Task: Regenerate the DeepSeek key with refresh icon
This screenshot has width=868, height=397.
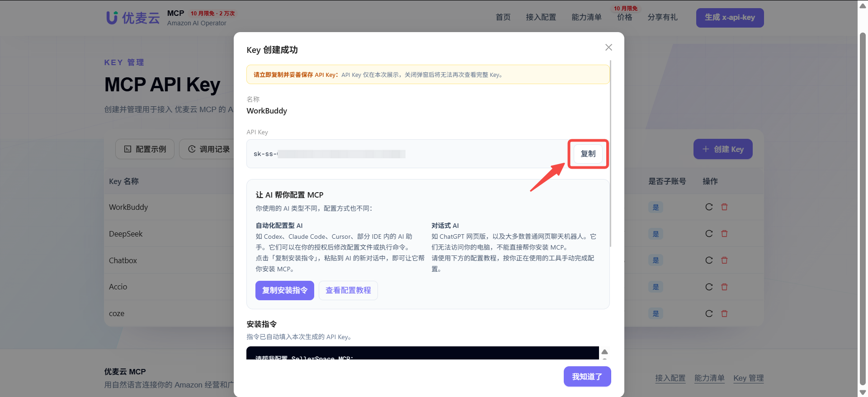Action: pyautogui.click(x=709, y=234)
